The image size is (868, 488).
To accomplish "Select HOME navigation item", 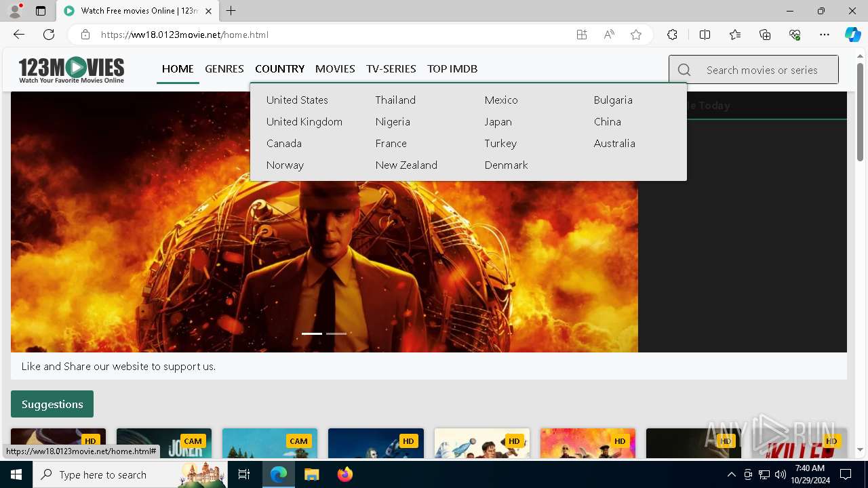I will click(x=178, y=68).
